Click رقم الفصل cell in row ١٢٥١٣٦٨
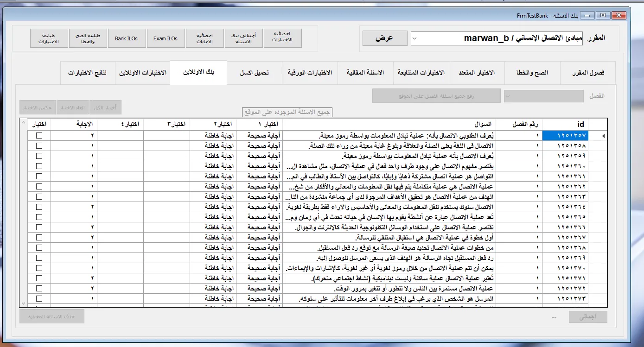The image size is (644, 347). pyautogui.click(x=519, y=248)
